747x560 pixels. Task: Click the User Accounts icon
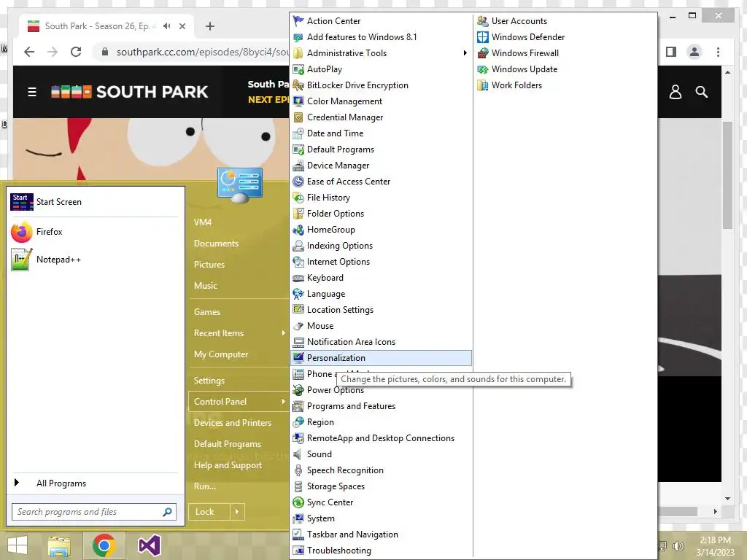pyautogui.click(x=483, y=21)
